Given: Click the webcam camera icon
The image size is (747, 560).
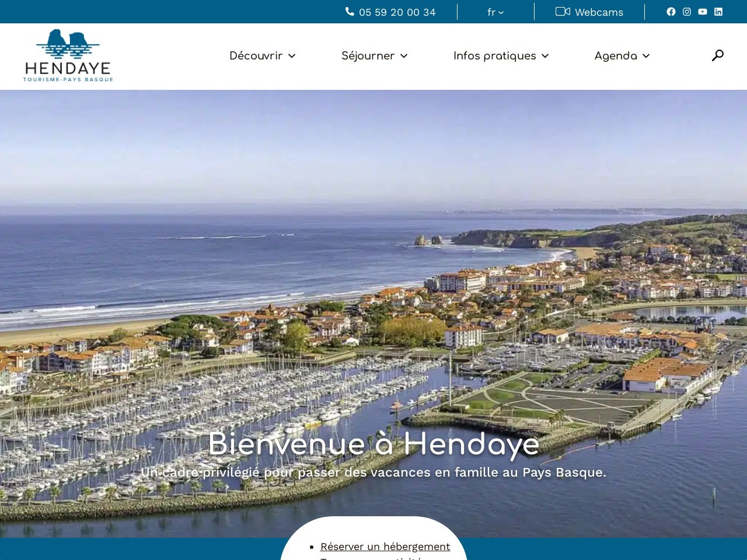Looking at the screenshot, I should [x=563, y=11].
